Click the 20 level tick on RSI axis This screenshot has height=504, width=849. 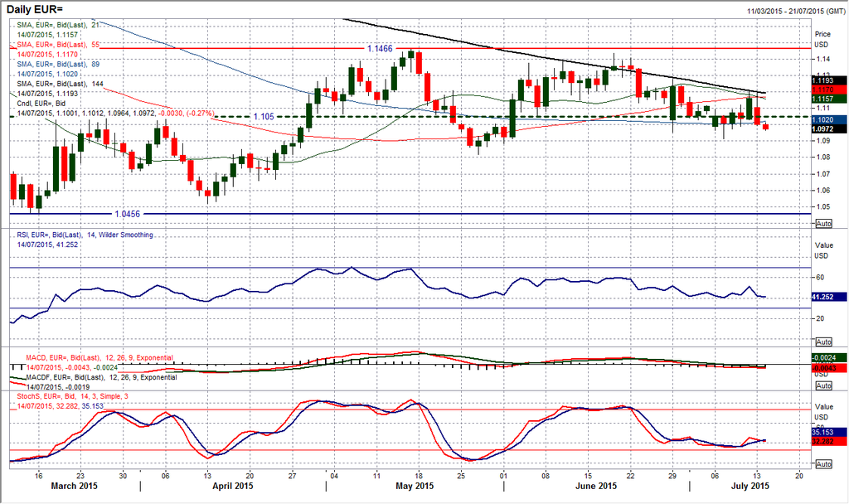(x=820, y=319)
